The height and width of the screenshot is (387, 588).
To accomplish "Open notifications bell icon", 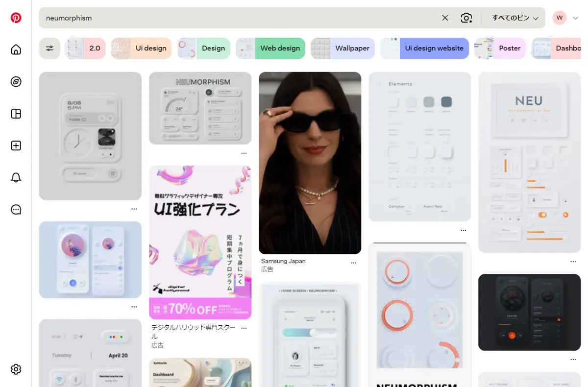I will click(16, 177).
